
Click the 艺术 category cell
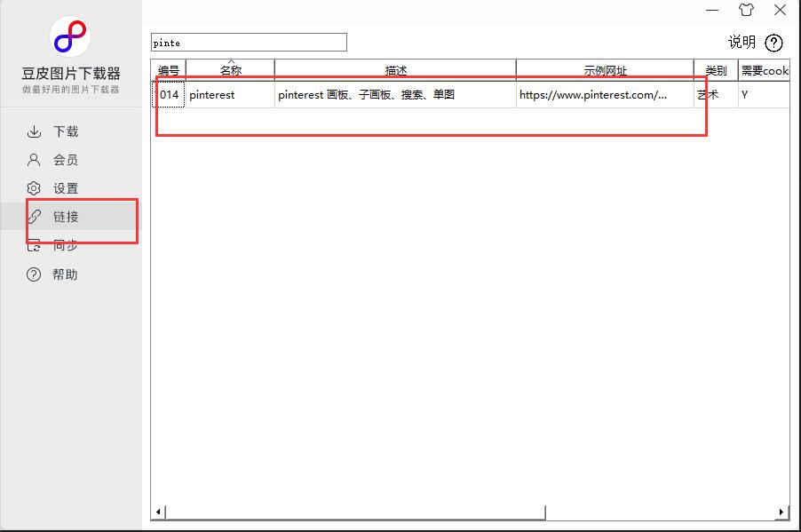pyautogui.click(x=716, y=94)
